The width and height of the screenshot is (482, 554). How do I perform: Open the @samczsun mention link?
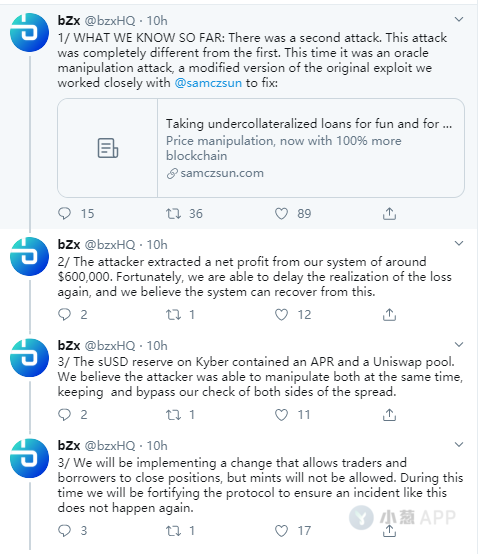[x=208, y=83]
